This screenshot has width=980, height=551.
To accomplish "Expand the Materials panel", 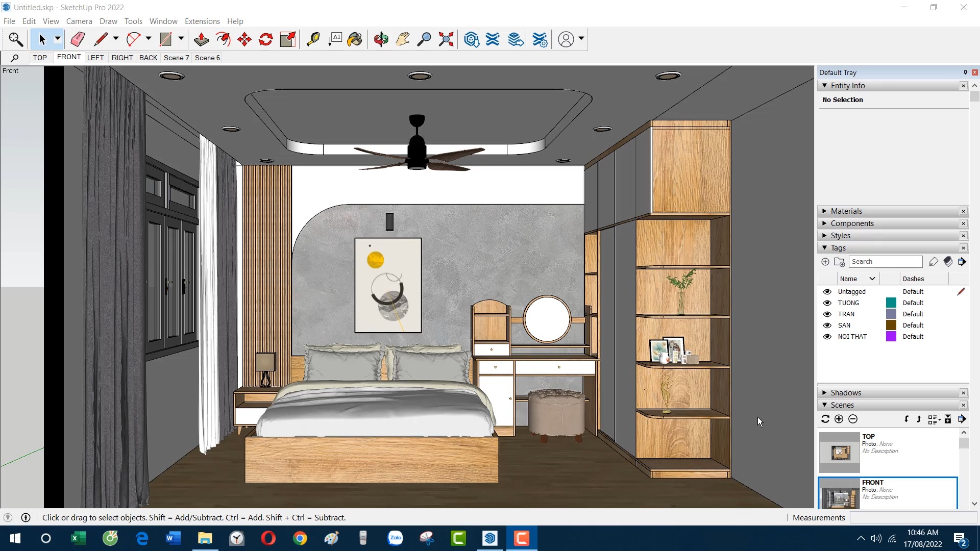I will pyautogui.click(x=825, y=211).
